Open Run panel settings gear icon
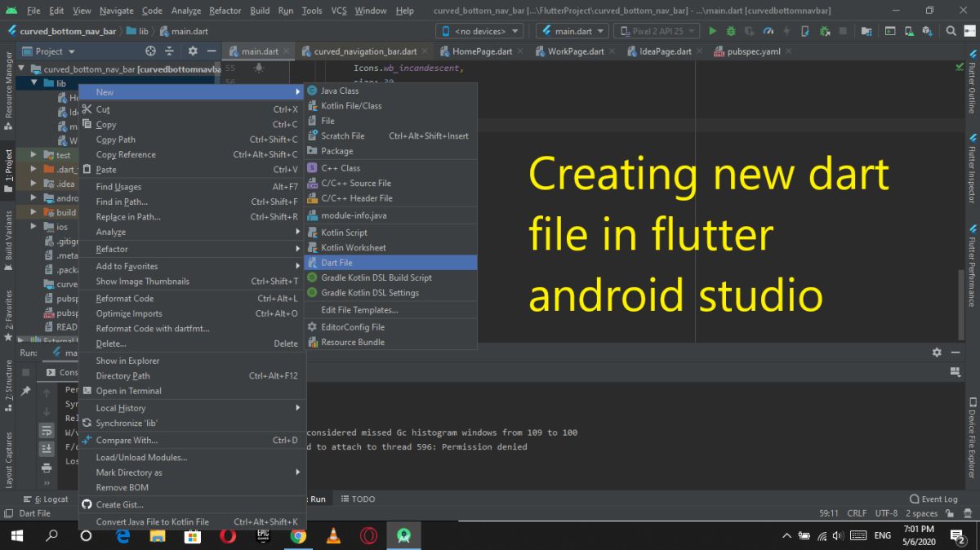Image resolution: width=980 pixels, height=550 pixels. point(937,353)
